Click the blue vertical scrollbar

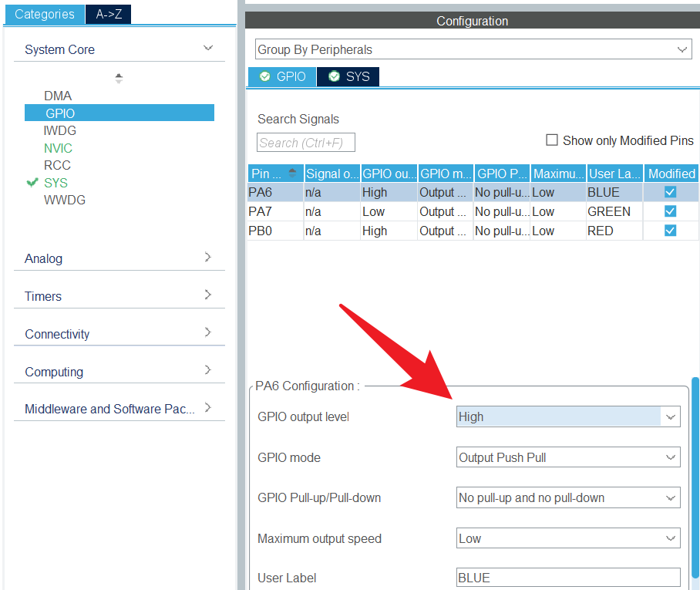point(695,478)
